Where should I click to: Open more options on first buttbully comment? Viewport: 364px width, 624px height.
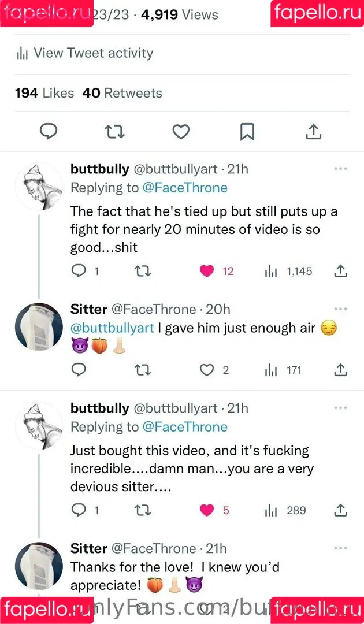tap(341, 169)
